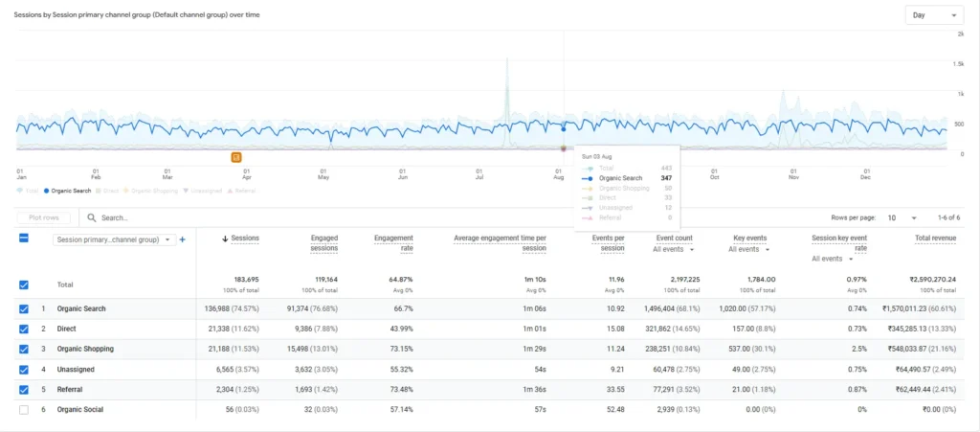Screen dimensions: 980x432
Task: Click the Plot rows button
Action: click(44, 218)
